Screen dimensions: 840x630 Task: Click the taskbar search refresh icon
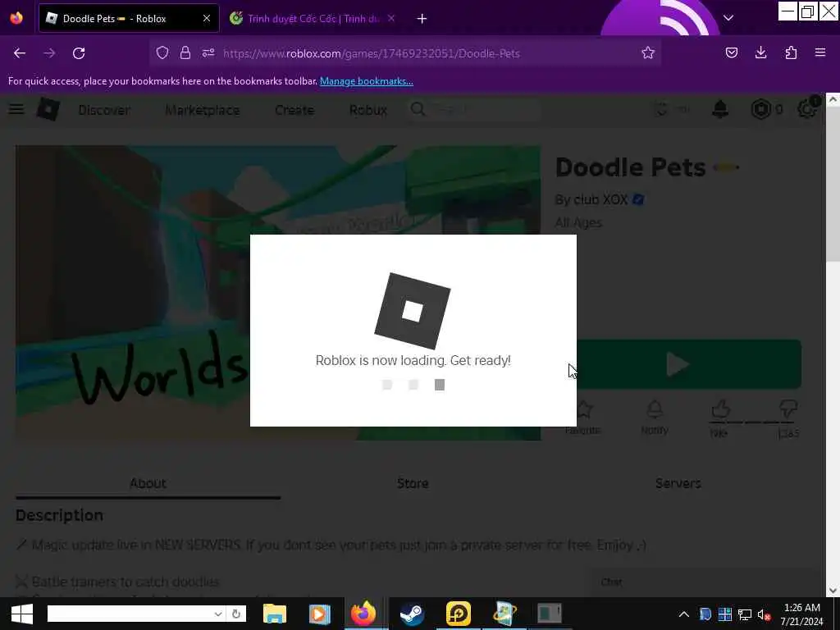tap(235, 614)
